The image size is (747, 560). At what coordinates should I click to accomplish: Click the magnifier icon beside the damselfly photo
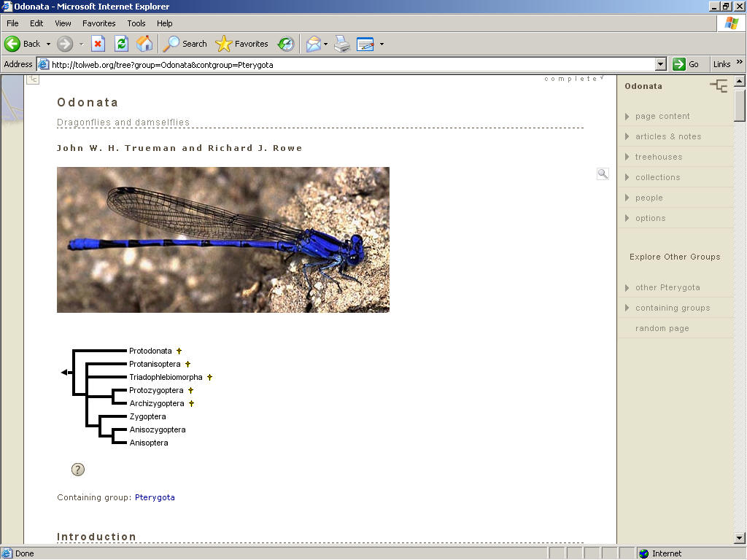coord(603,174)
